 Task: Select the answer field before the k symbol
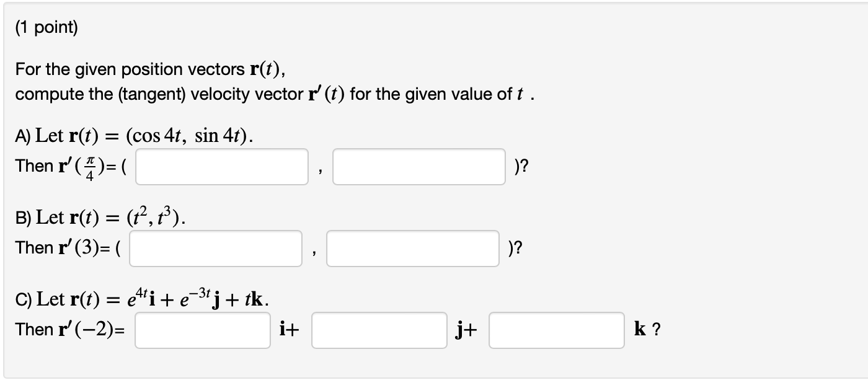[x=556, y=330]
